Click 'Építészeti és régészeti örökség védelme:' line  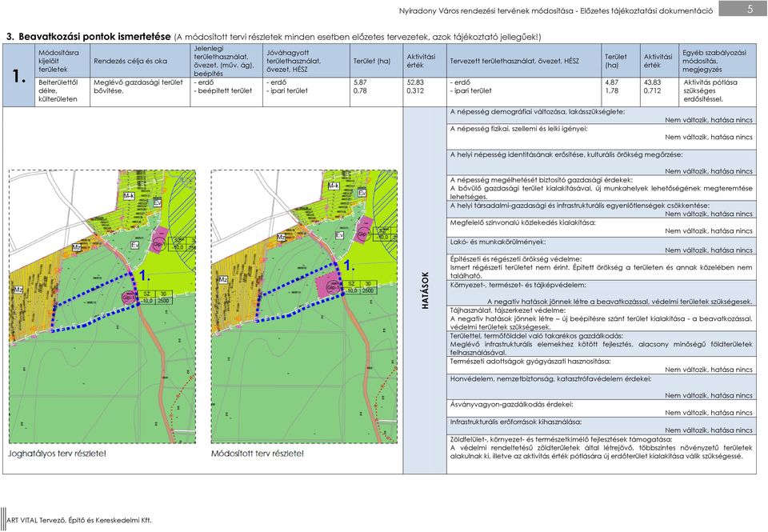tap(516, 258)
